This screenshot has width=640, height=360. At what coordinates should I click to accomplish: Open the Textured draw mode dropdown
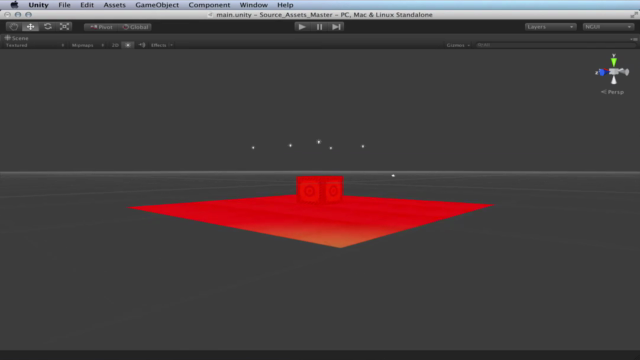point(35,45)
